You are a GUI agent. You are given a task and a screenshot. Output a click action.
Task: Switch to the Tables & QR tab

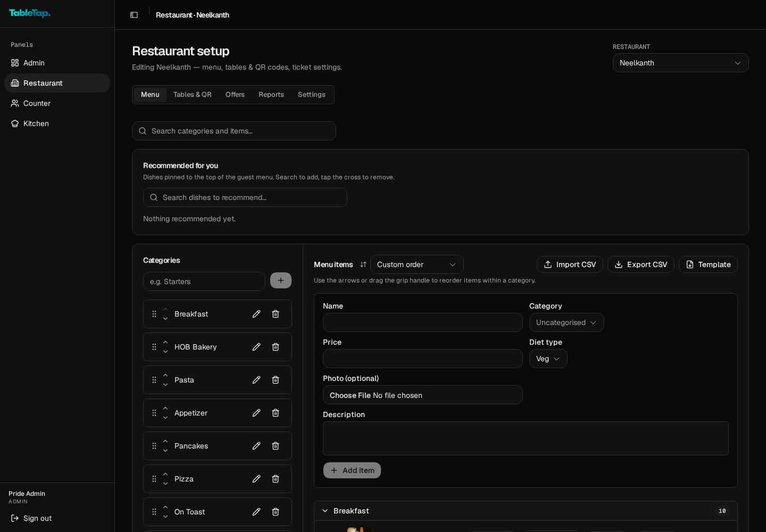point(193,95)
